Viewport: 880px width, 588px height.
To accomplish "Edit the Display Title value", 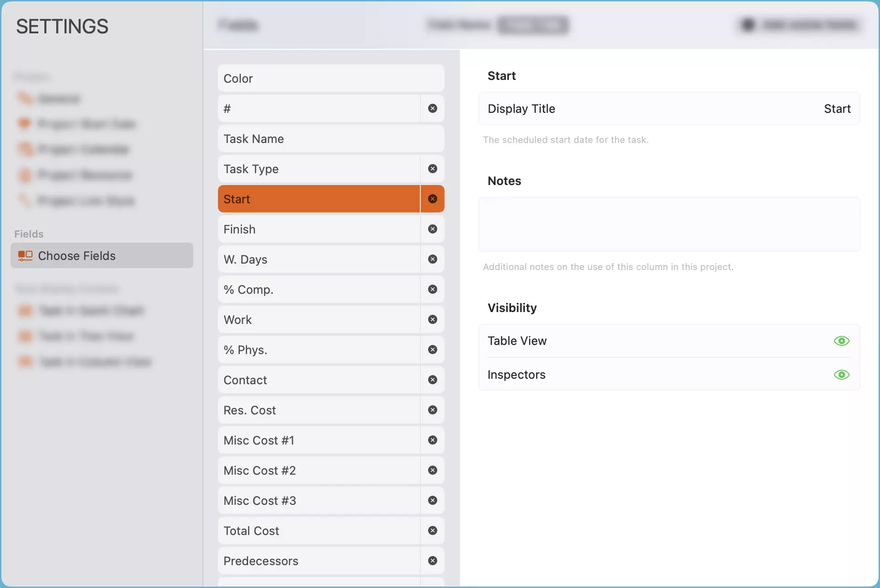I will tap(837, 109).
